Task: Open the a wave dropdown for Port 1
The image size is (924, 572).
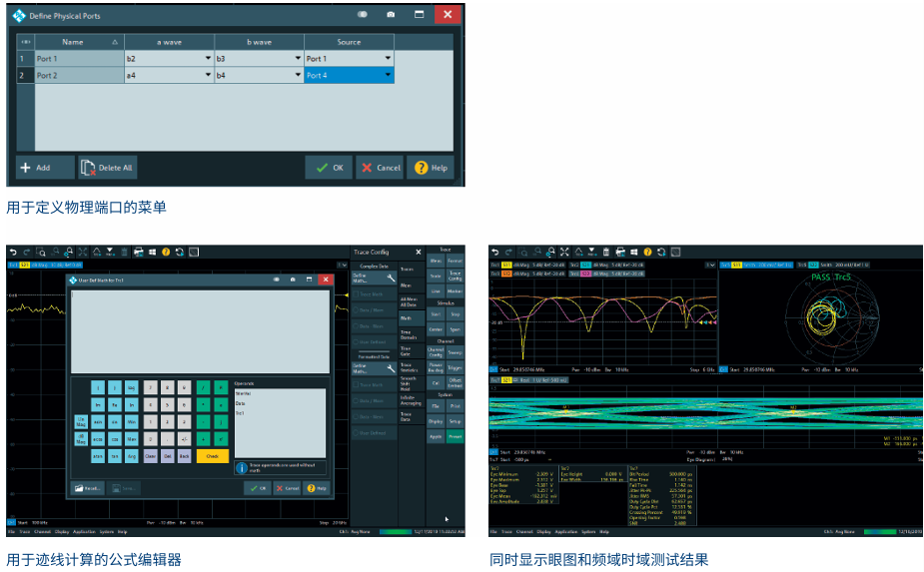Action: (x=168, y=59)
